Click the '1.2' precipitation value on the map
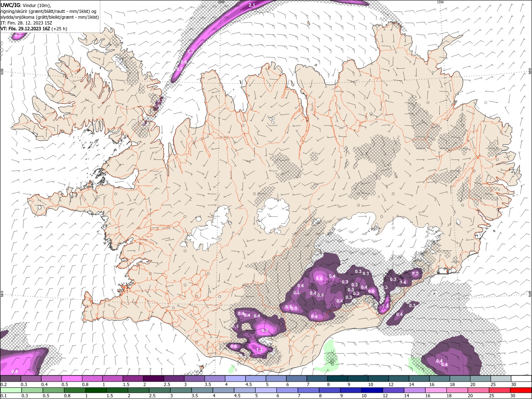The width and height of the screenshot is (532, 399). click(260, 350)
